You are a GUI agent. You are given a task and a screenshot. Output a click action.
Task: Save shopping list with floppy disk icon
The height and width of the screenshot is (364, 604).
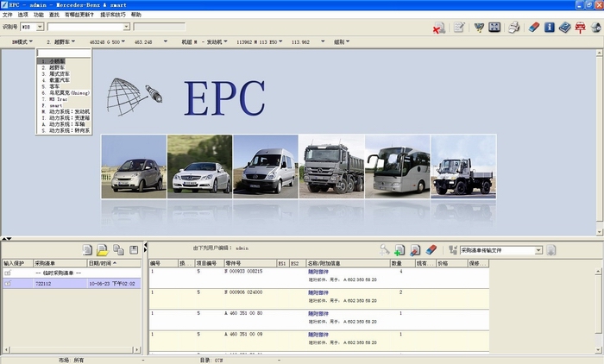pyautogui.click(x=134, y=250)
